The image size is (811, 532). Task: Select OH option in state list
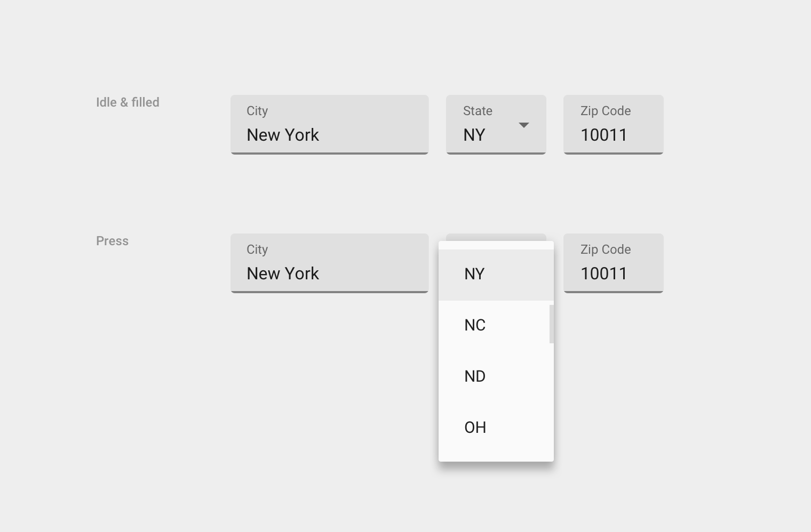(x=496, y=428)
